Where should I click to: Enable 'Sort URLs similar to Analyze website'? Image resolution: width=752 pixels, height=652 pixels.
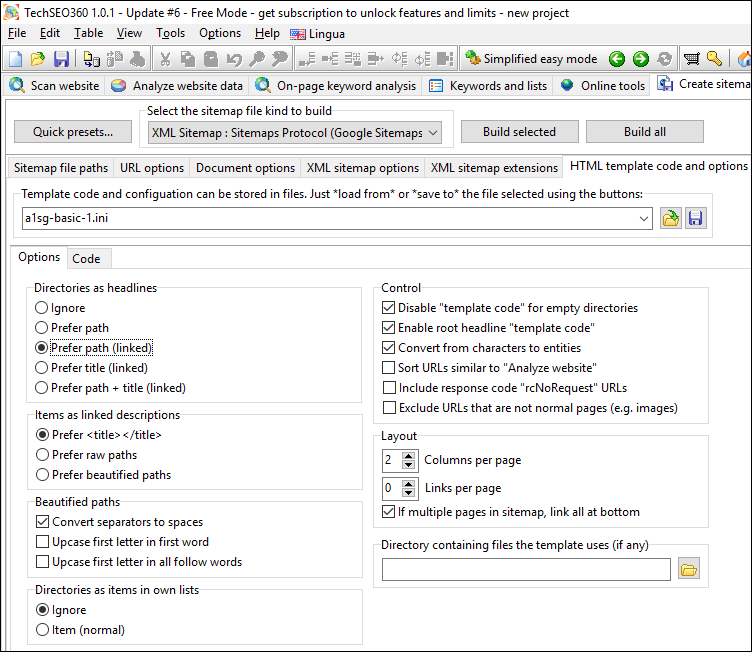389,368
